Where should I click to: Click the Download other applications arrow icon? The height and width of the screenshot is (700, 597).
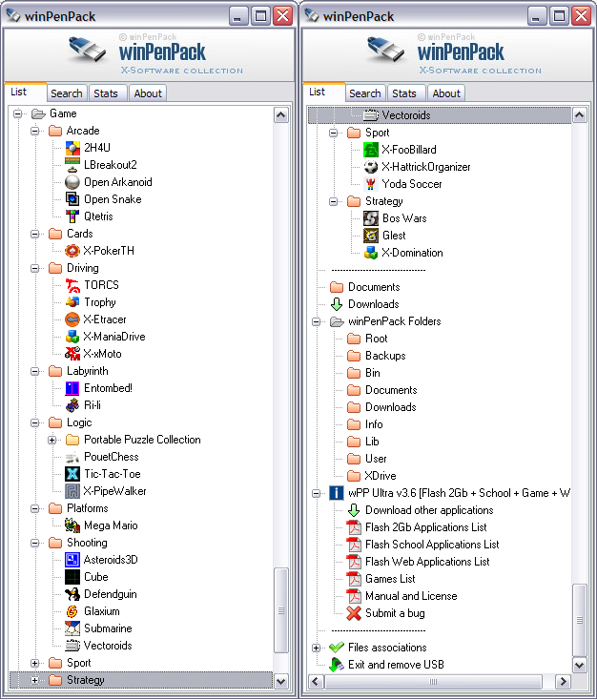(354, 510)
